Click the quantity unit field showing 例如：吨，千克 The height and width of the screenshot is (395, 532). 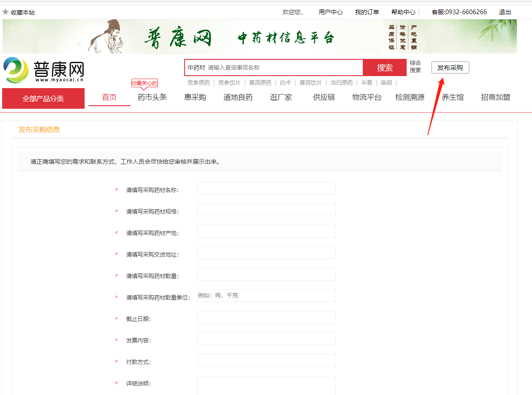pyautogui.click(x=266, y=296)
